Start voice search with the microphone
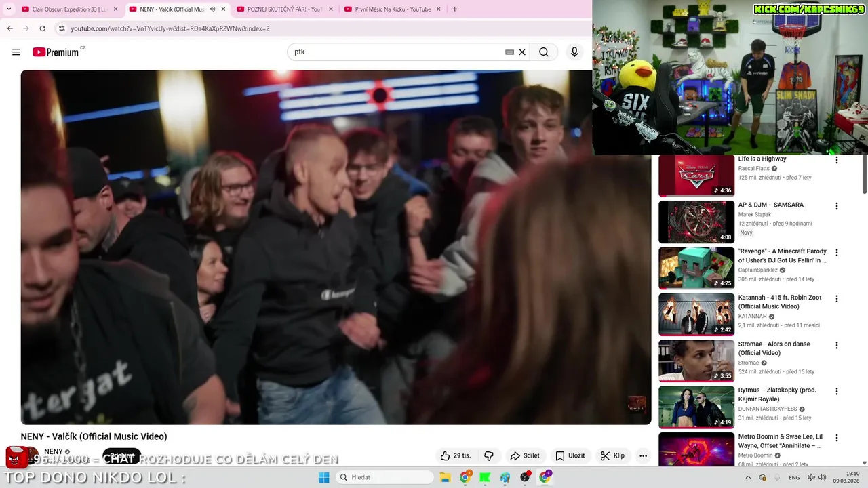The image size is (868, 488). (x=574, y=52)
